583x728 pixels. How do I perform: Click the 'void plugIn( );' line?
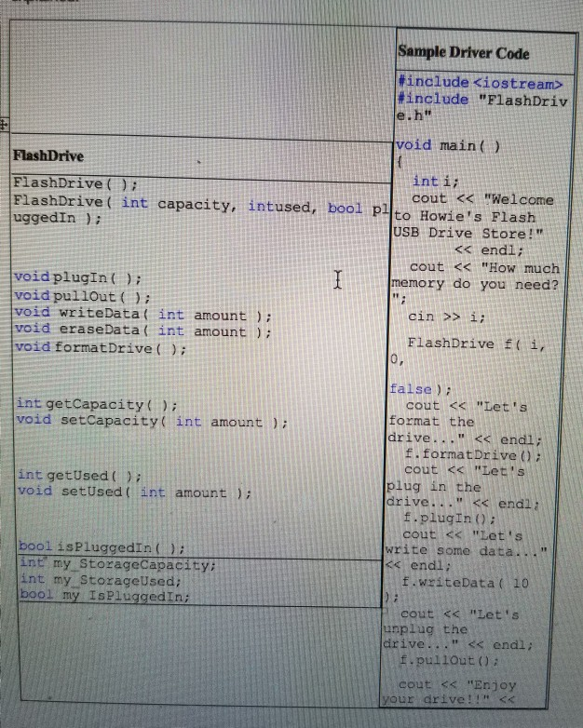coord(77,277)
